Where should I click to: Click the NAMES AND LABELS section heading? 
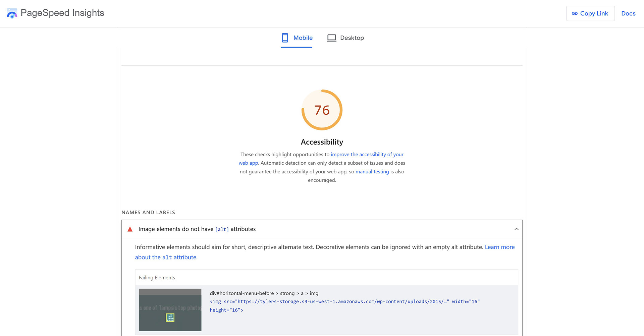coord(148,213)
